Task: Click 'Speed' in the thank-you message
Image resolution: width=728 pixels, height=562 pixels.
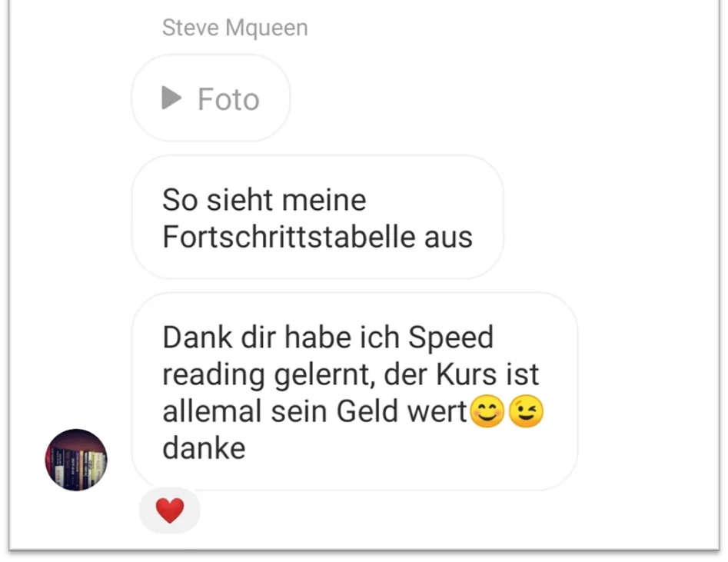Action: (450, 338)
